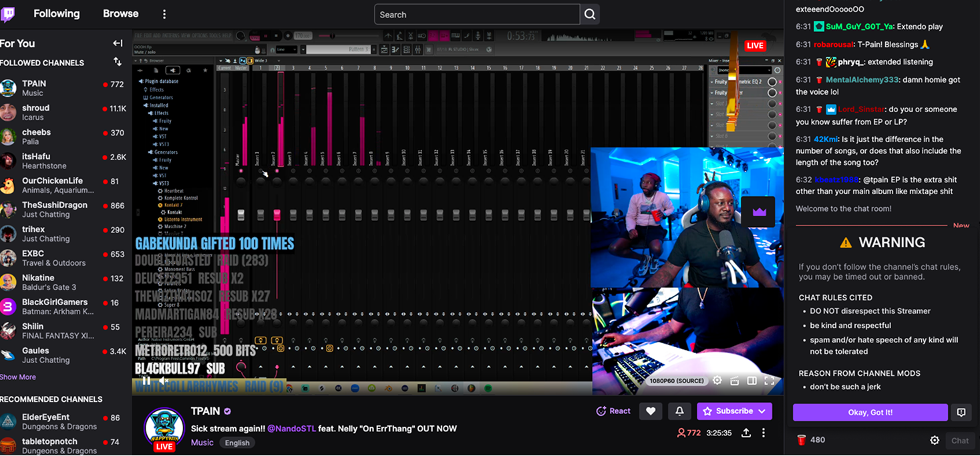Open the Following tab

click(x=56, y=14)
